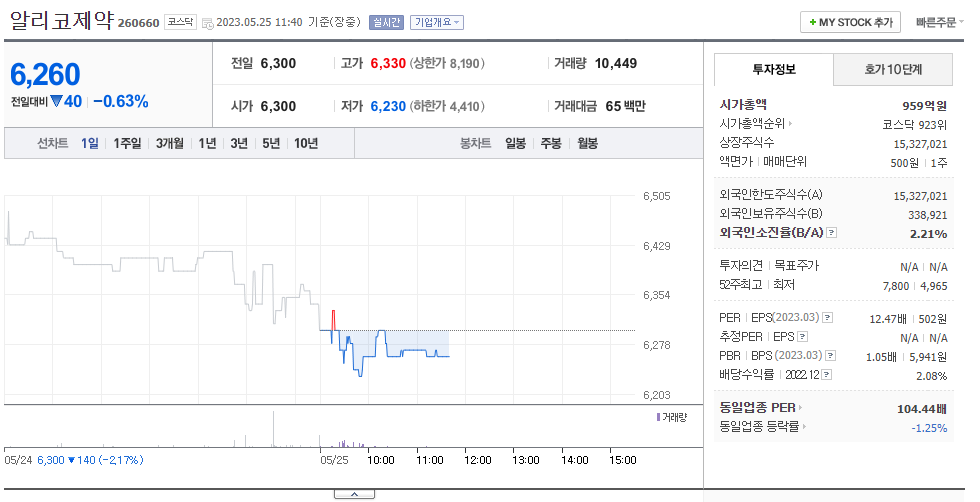Click the 05/25 date label on time axis
Image resolution: width=980 pixels, height=502 pixels.
tap(334, 460)
